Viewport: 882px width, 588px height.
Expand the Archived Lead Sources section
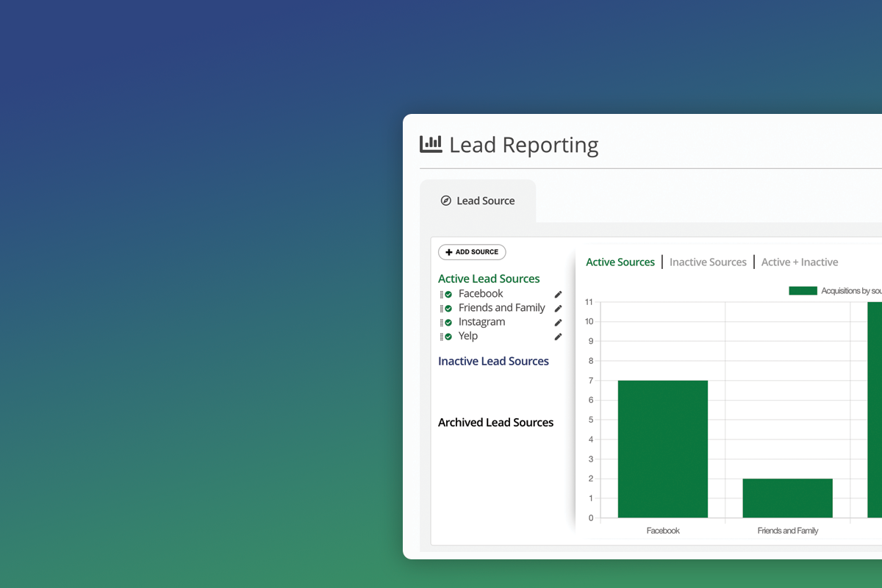tap(496, 422)
